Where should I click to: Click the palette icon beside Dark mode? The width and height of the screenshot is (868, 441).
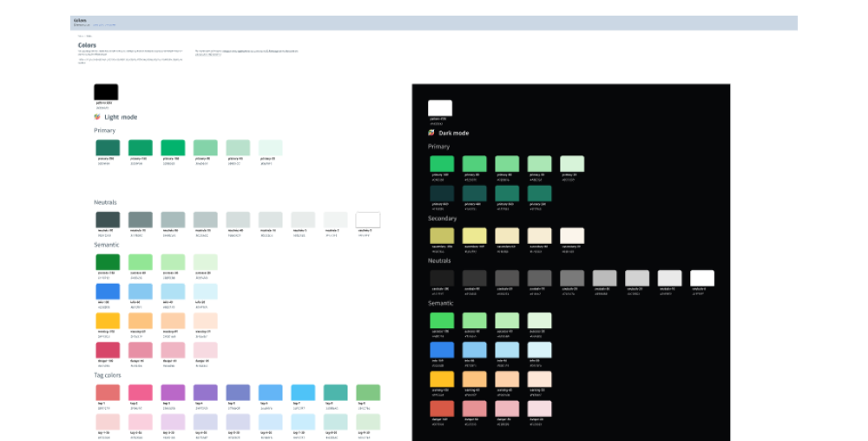(431, 133)
